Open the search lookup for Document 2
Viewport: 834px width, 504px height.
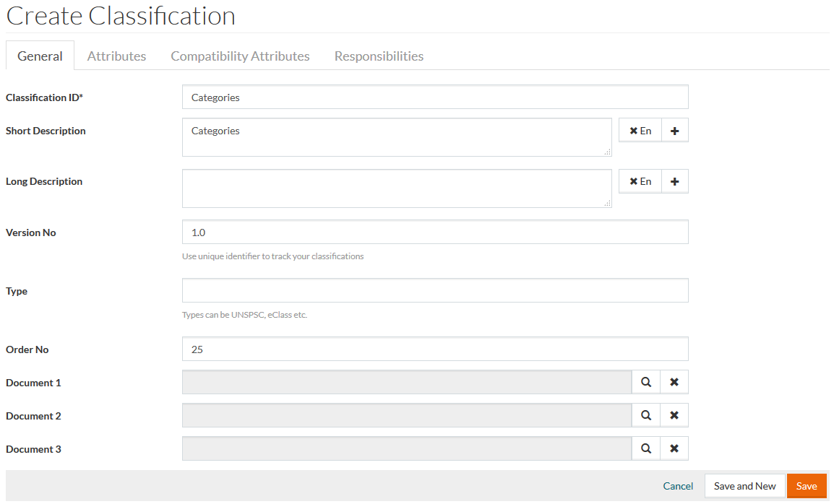pyautogui.click(x=646, y=415)
